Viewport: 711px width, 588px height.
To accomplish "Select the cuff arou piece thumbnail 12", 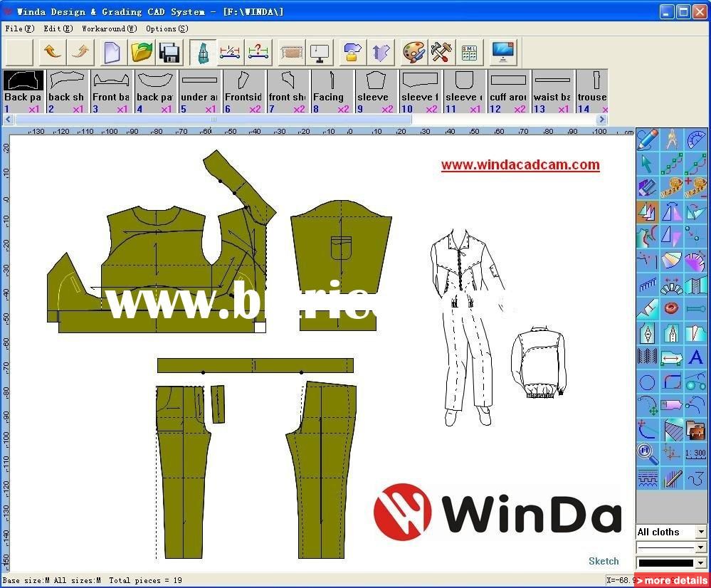I will (x=508, y=91).
